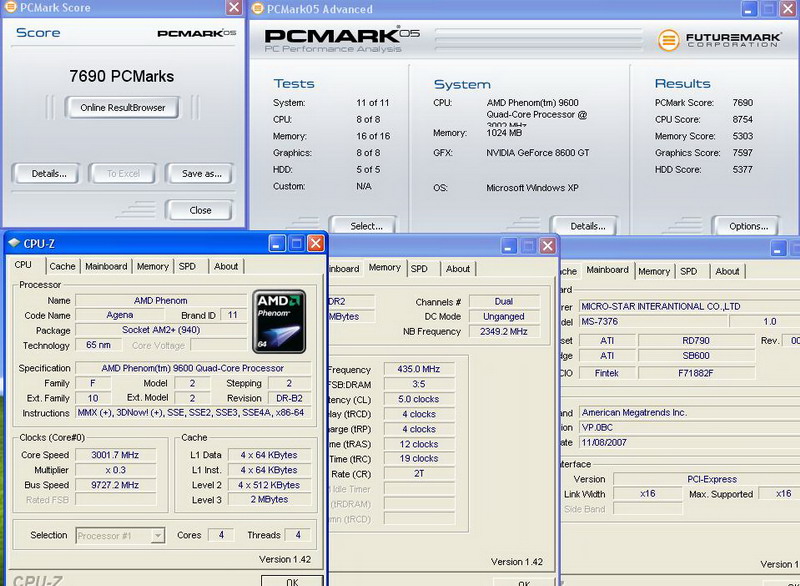
Task: Expand the Processor #1 selection dropdown
Action: click(158, 536)
